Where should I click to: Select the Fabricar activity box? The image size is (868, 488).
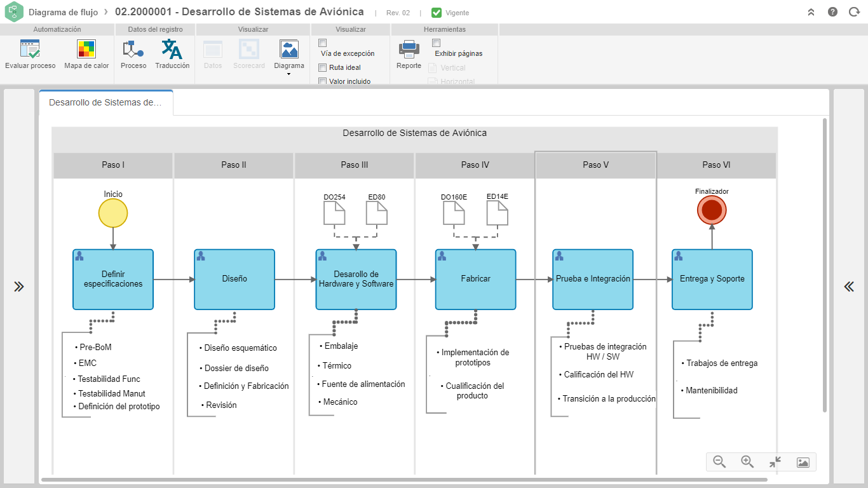pyautogui.click(x=476, y=280)
